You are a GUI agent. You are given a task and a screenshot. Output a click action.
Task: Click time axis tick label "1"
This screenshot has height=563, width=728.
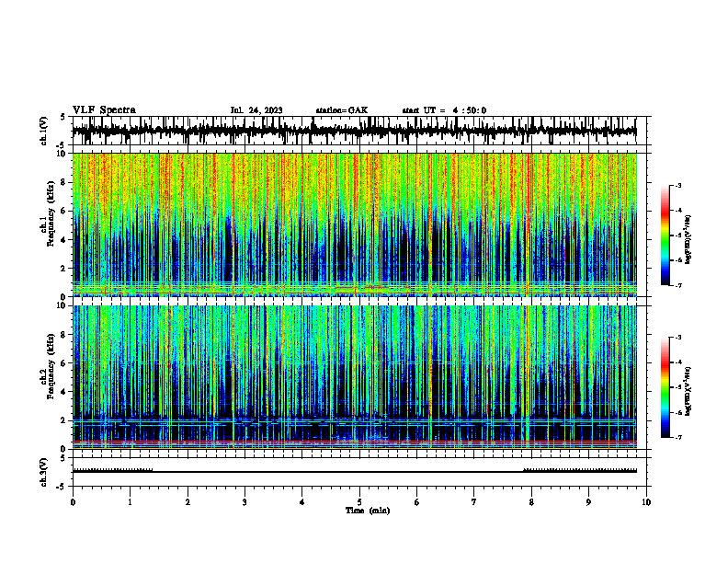[x=130, y=502]
